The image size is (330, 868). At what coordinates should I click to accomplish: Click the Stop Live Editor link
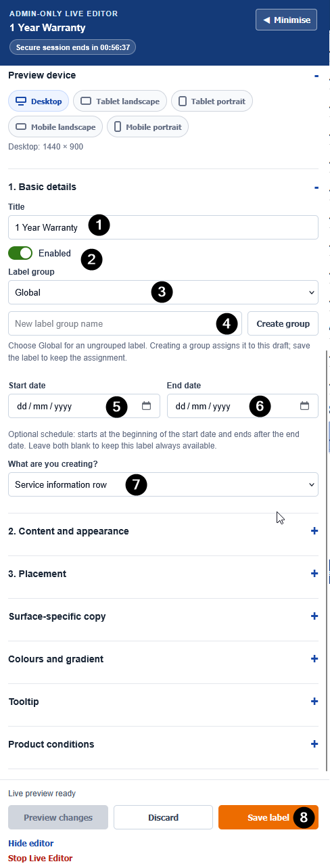tap(41, 858)
